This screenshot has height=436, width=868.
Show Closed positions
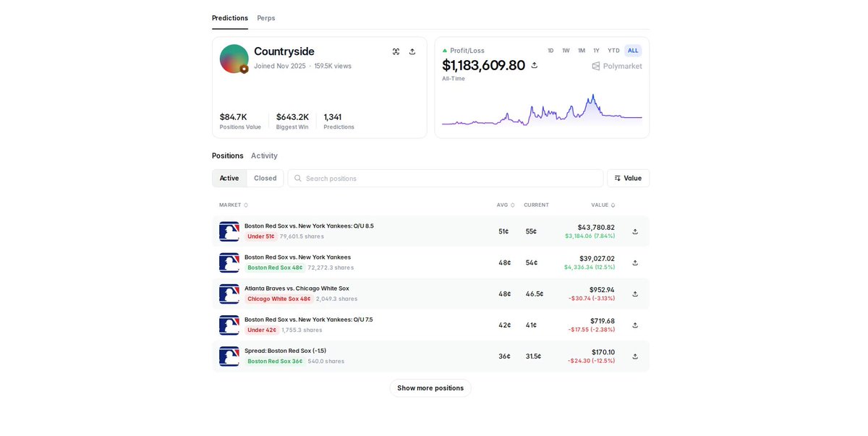(265, 179)
